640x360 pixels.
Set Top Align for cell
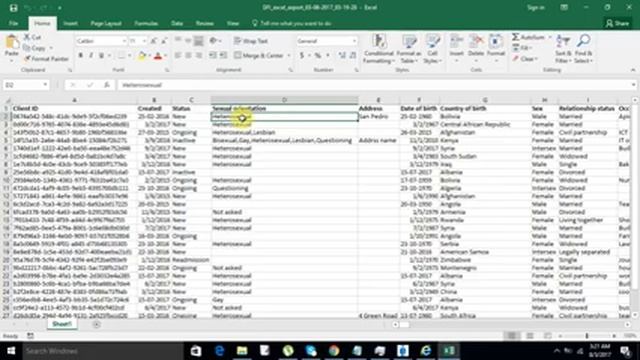[178, 40]
